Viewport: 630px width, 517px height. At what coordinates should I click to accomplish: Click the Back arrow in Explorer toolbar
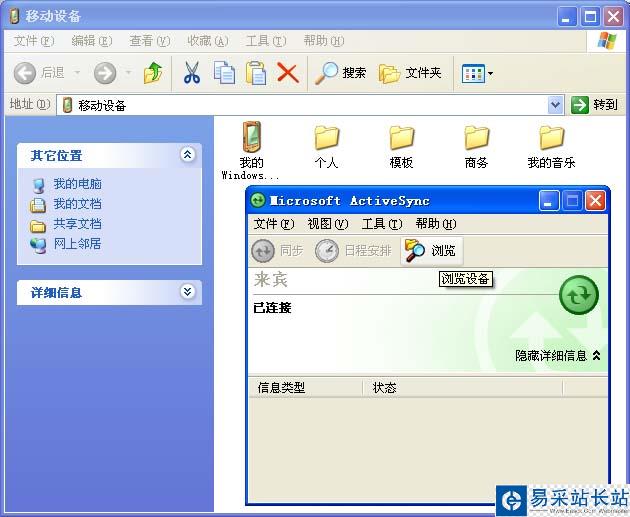tap(25, 73)
